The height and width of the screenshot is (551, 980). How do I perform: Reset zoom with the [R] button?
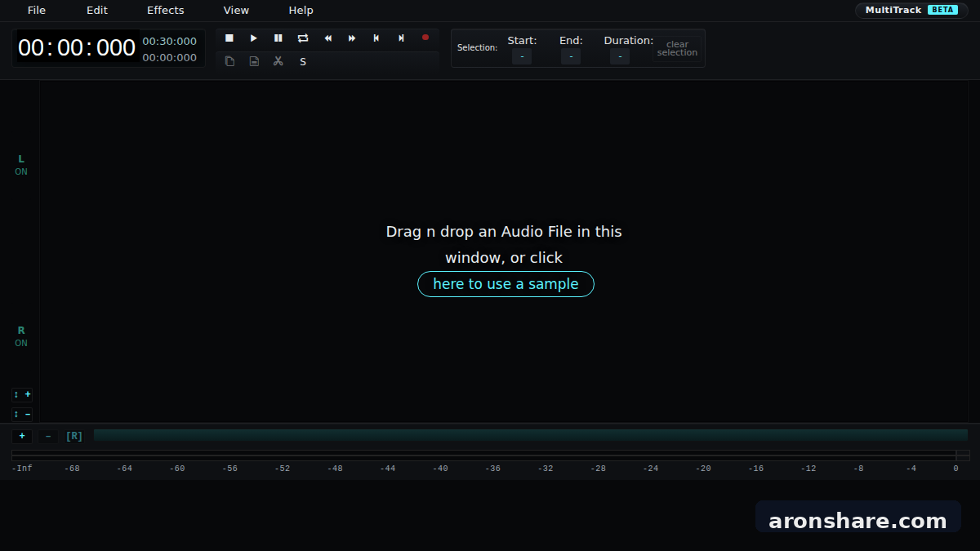point(73,436)
